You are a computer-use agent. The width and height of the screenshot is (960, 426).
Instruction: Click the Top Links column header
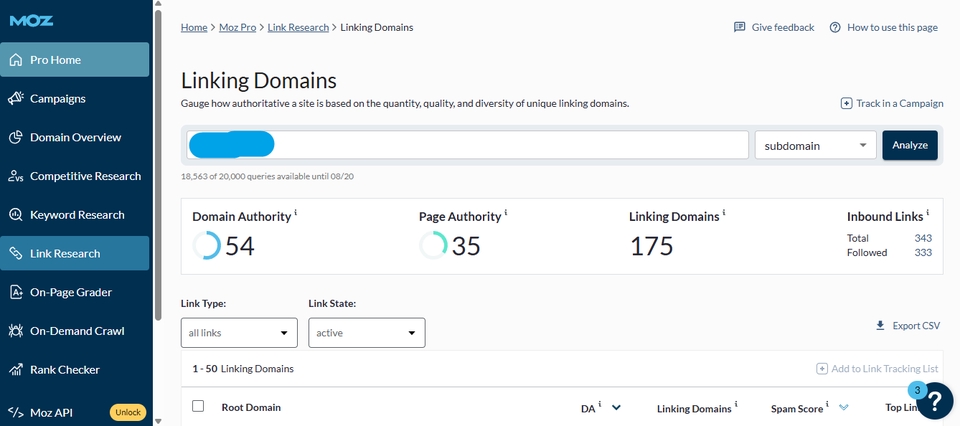(x=901, y=408)
